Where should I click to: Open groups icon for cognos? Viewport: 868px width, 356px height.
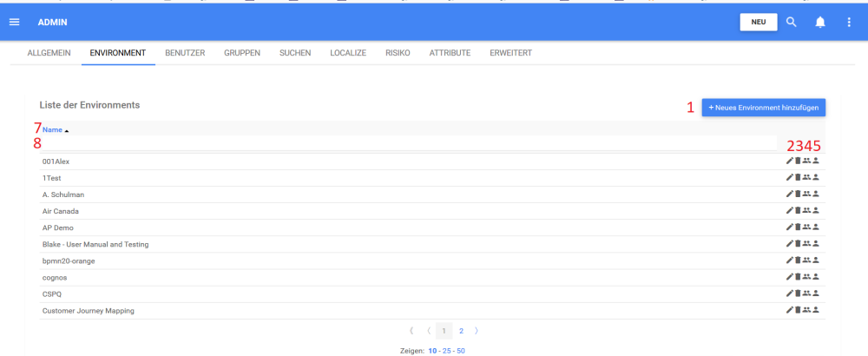click(806, 277)
